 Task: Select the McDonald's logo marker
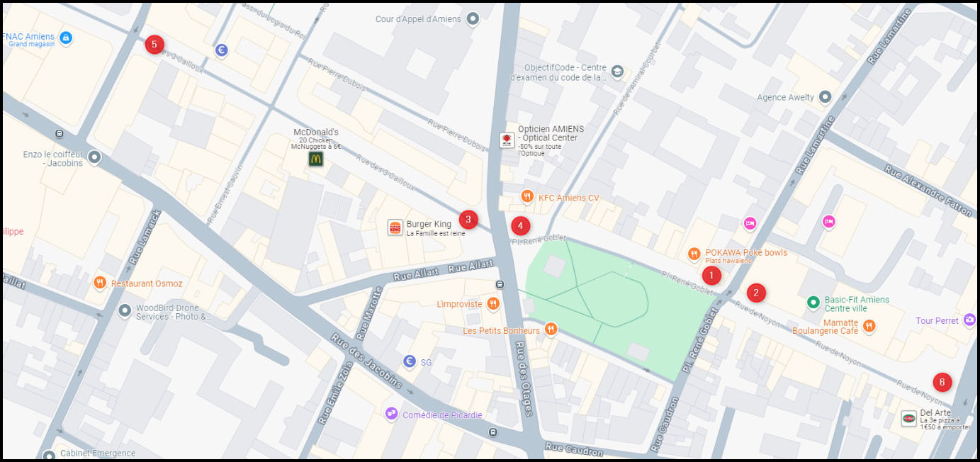(x=315, y=159)
